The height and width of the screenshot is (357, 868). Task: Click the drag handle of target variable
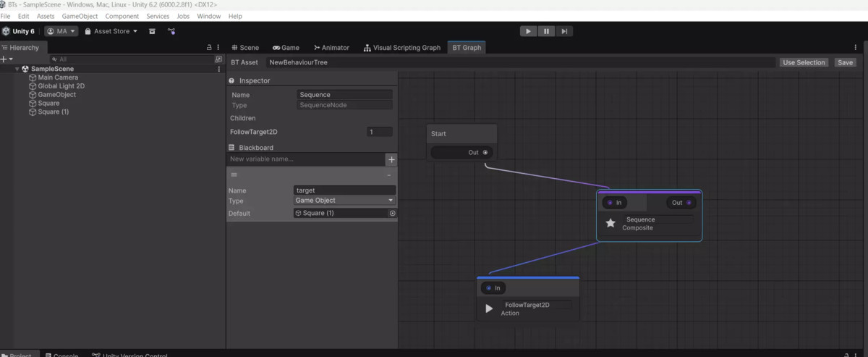(234, 175)
